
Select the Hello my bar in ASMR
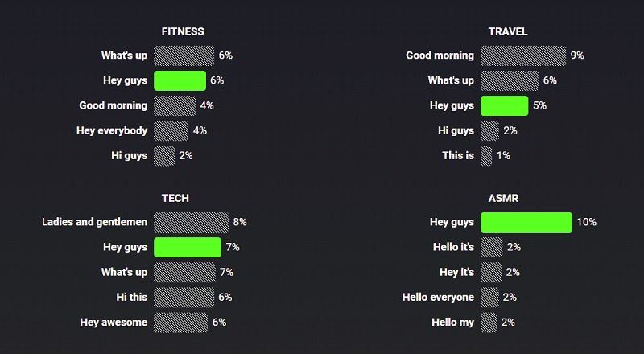pos(489,323)
